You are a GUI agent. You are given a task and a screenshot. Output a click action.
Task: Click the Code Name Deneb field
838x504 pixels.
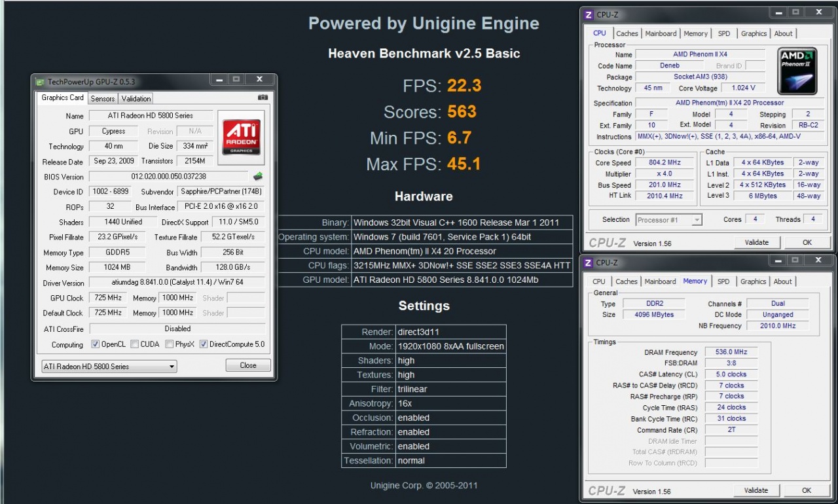(x=670, y=65)
